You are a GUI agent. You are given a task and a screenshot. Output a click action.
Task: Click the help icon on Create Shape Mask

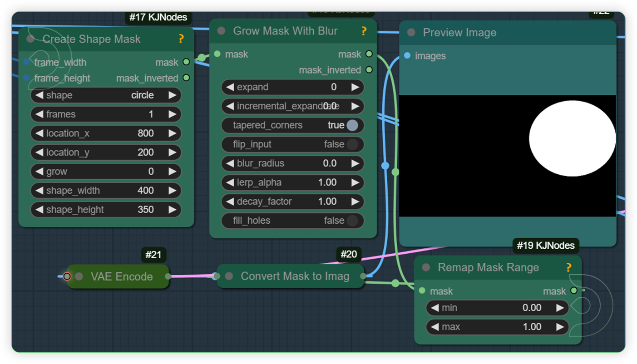(181, 39)
